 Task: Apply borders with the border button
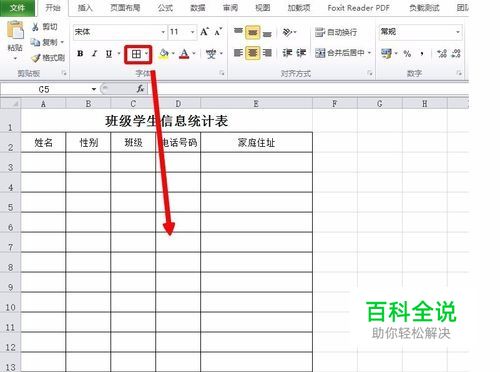click(x=136, y=54)
